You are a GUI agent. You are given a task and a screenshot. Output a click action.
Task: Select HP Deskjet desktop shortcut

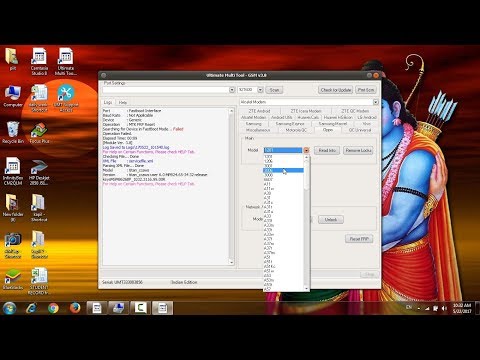[x=39, y=171]
